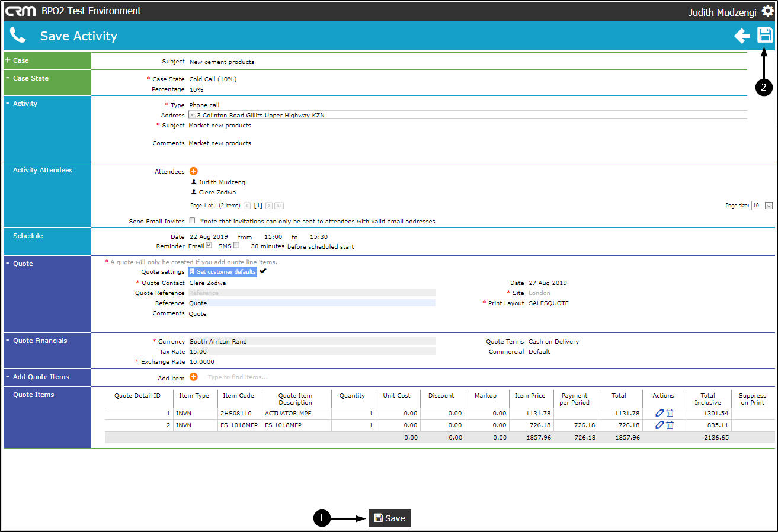Image resolution: width=778 pixels, height=532 pixels.
Task: Enable the SMS reminder checkbox
Action: pos(236,245)
